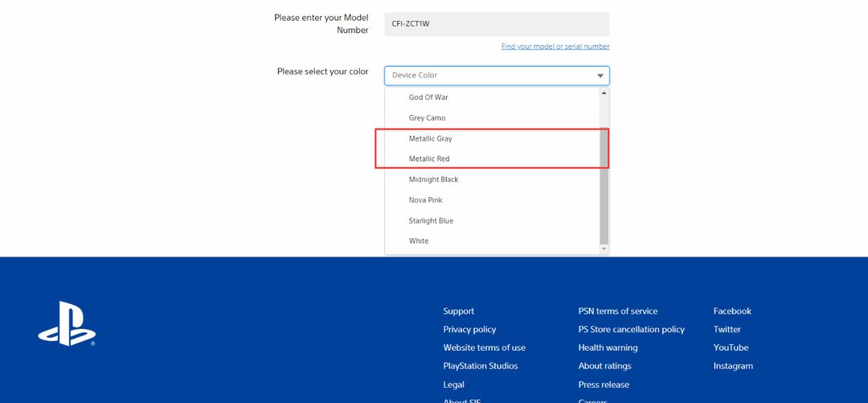
Task: Go to the YouTube footer link
Action: [731, 347]
